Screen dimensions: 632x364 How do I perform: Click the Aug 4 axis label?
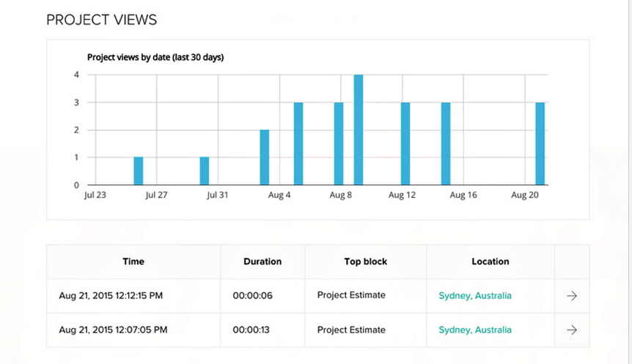point(279,195)
